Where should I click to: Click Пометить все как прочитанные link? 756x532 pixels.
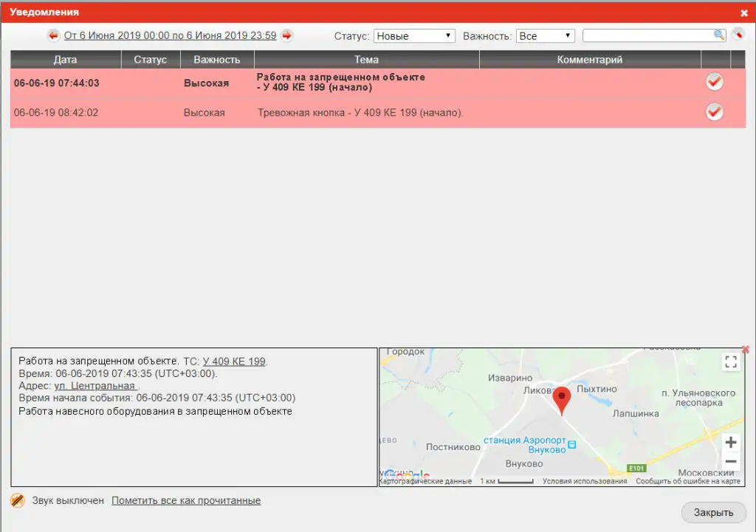pos(186,500)
